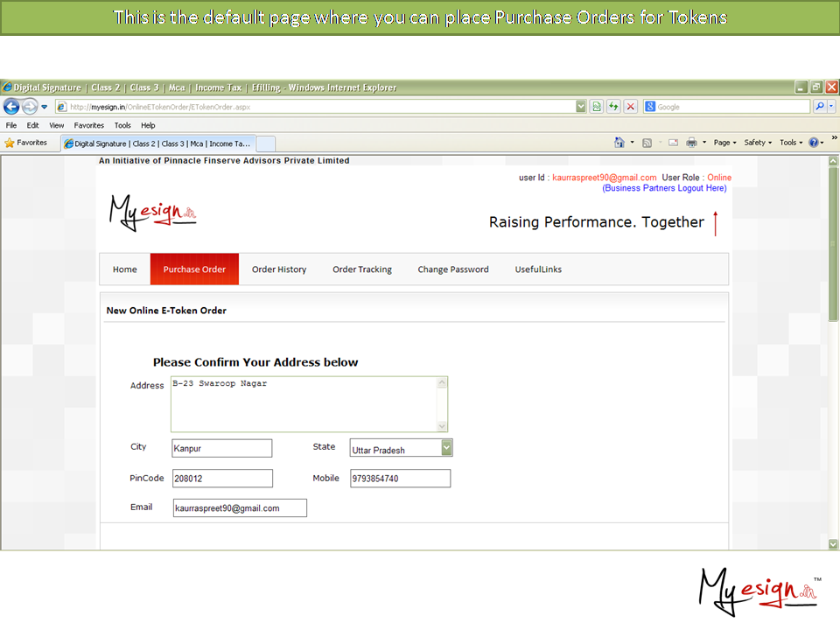Switch to the Order History tab

[279, 269]
